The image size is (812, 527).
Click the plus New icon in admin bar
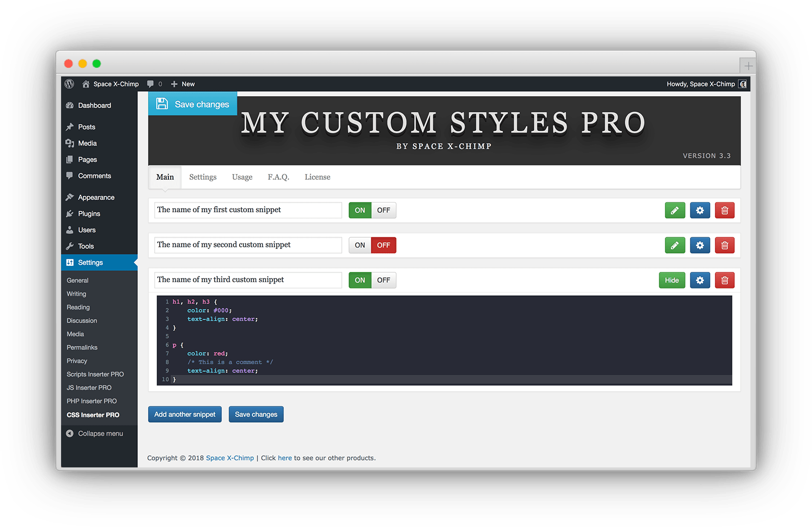coord(174,84)
